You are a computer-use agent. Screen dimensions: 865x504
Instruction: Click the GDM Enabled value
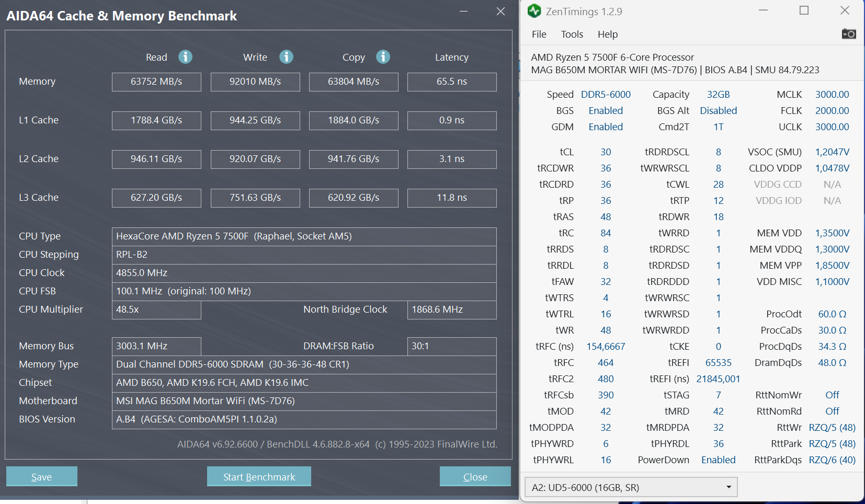pos(606,127)
